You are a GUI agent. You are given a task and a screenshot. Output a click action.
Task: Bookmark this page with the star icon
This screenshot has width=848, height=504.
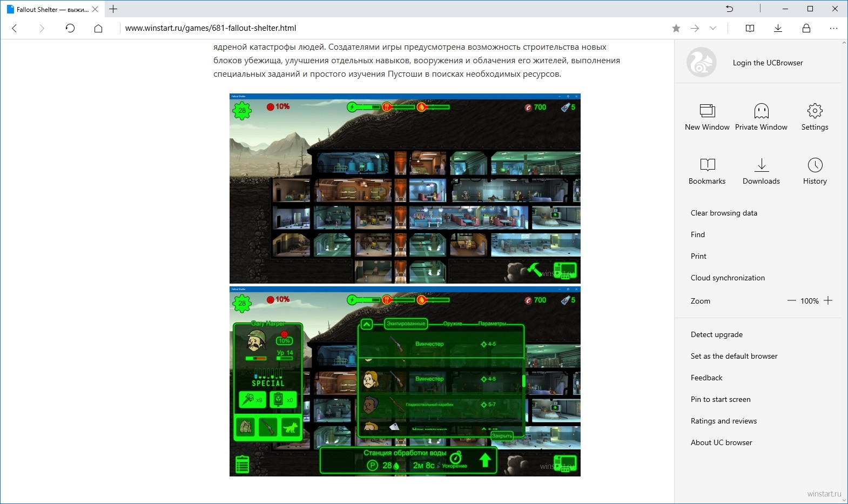pyautogui.click(x=676, y=28)
